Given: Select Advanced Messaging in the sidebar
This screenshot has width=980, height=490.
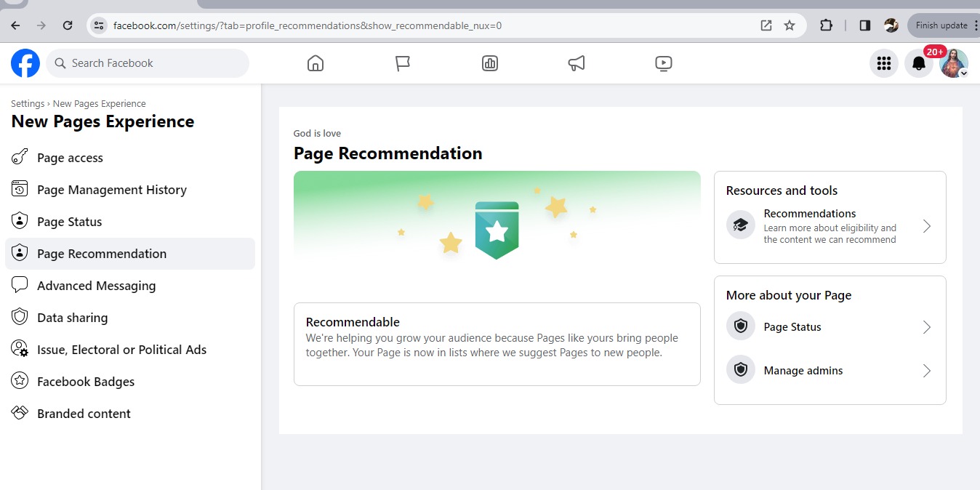Looking at the screenshot, I should coord(96,286).
